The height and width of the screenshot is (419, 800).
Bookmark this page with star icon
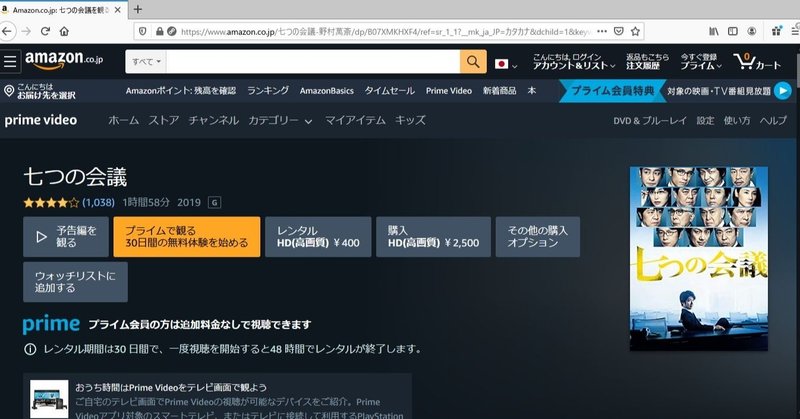coord(635,31)
